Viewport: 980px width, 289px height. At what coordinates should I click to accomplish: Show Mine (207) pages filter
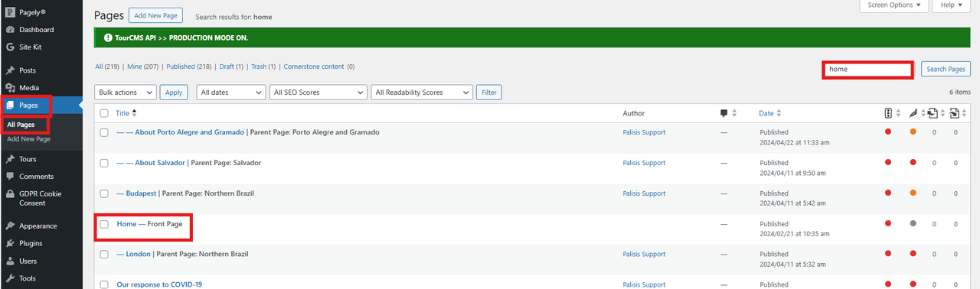[143, 67]
